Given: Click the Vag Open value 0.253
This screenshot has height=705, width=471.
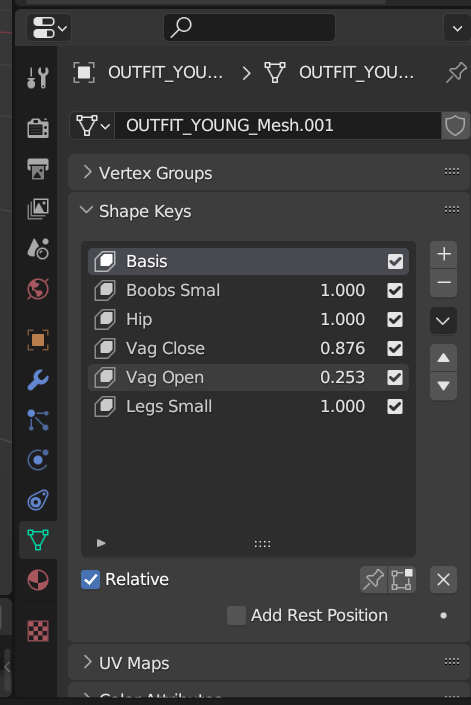Looking at the screenshot, I should [342, 377].
